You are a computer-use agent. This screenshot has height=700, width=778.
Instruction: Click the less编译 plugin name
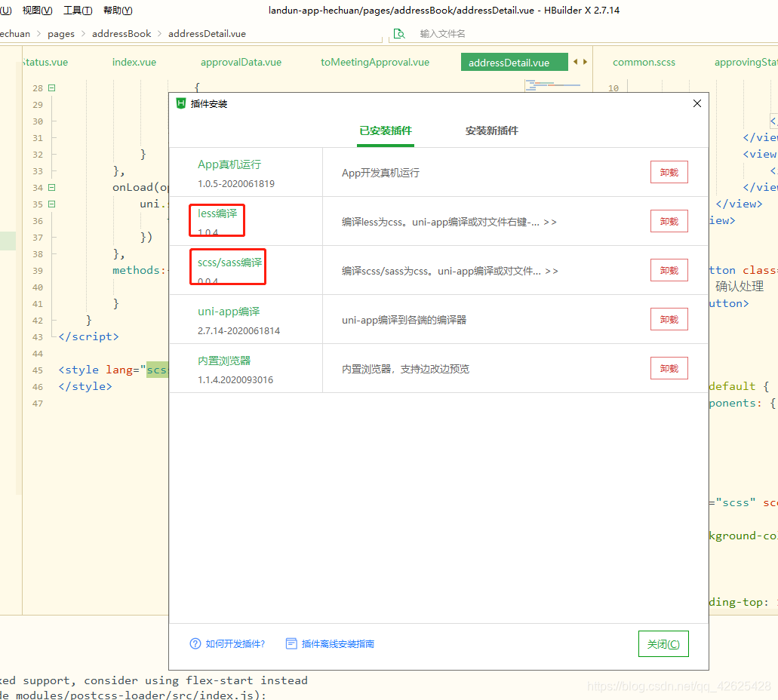pyautogui.click(x=217, y=213)
